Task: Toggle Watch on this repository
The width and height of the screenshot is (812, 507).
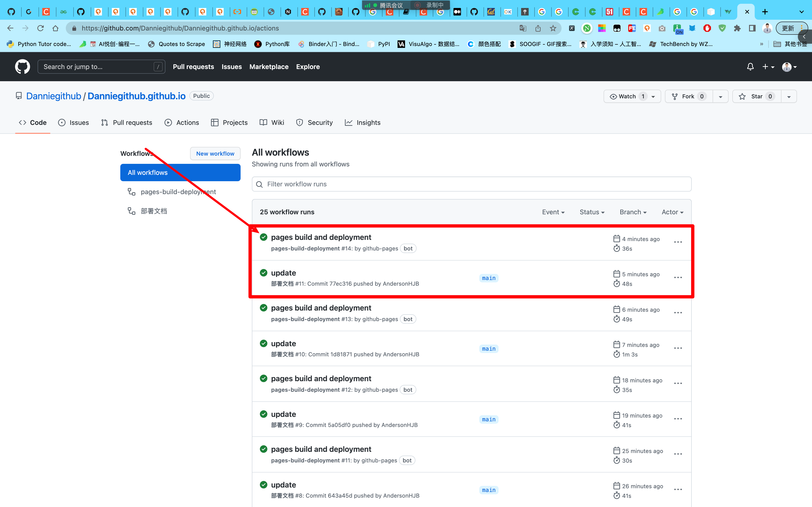Action: click(x=628, y=96)
